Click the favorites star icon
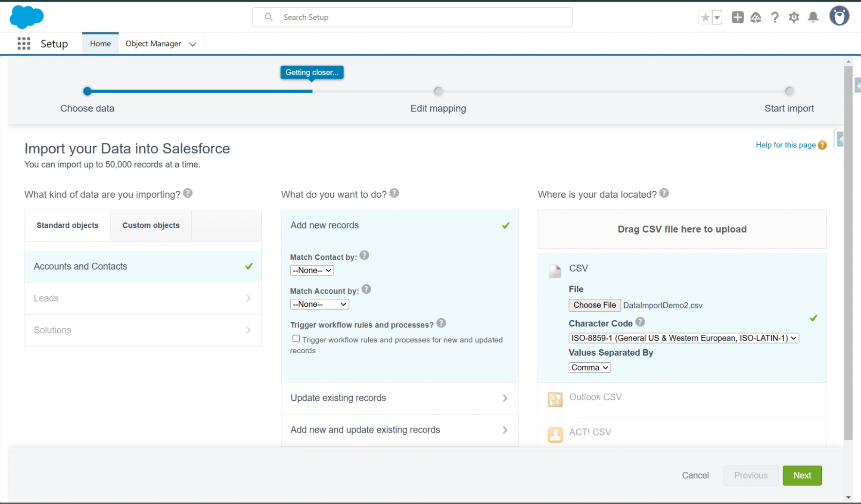This screenshot has width=861, height=504. (705, 17)
